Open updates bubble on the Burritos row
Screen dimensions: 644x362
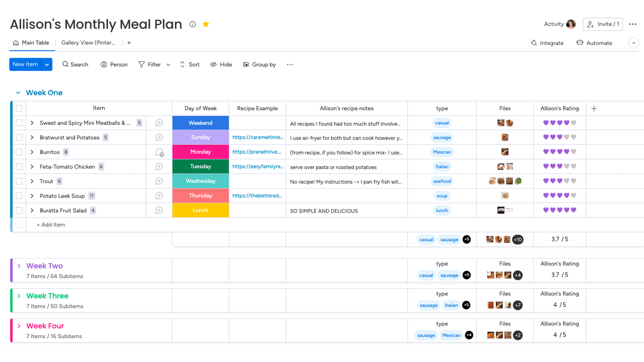(x=159, y=152)
